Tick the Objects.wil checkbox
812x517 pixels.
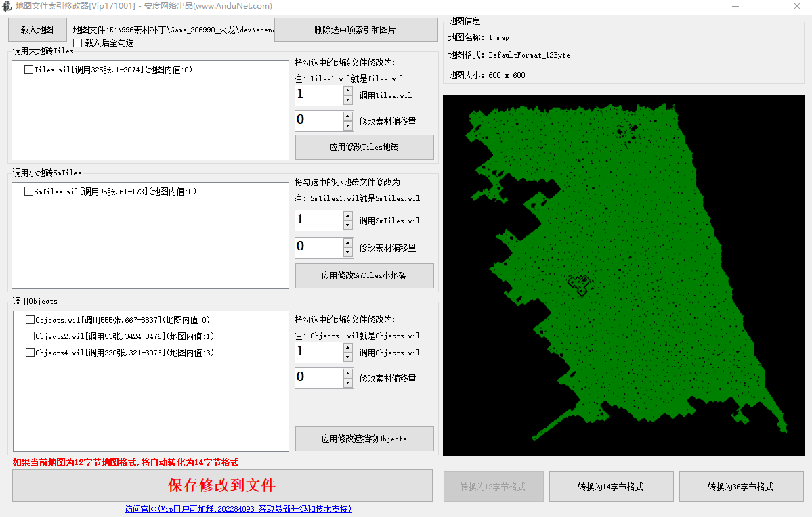[30, 320]
